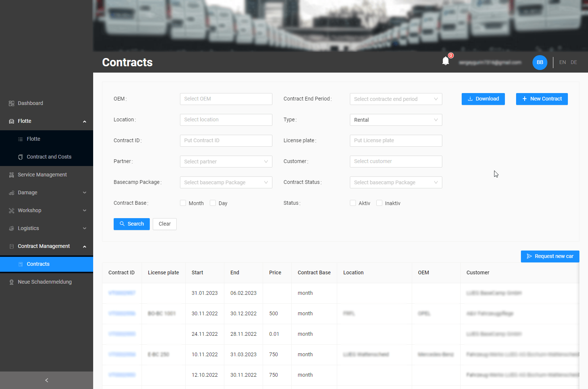Open Neue Schadenmeldung menu item

[47, 282]
